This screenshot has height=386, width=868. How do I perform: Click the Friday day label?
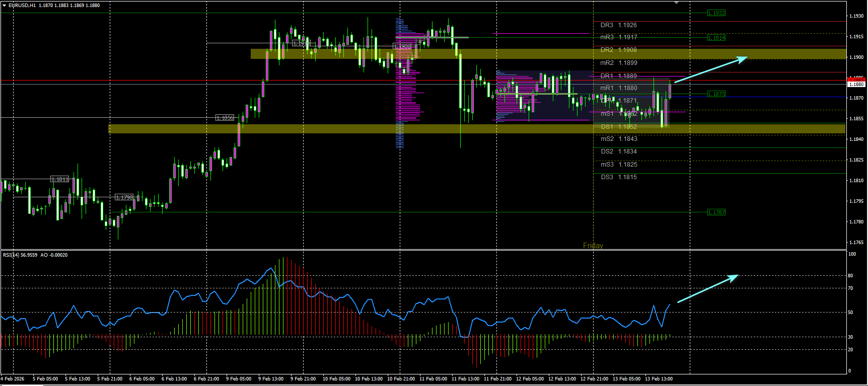click(593, 246)
